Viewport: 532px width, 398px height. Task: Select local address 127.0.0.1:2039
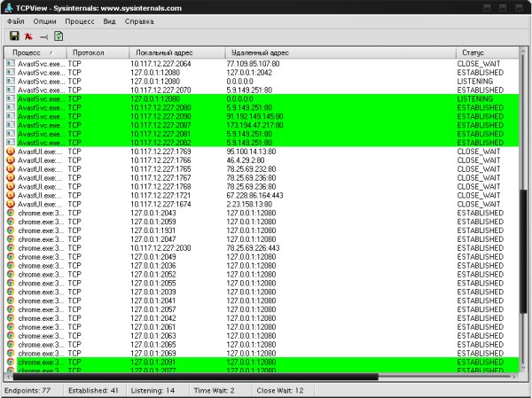tap(153, 293)
